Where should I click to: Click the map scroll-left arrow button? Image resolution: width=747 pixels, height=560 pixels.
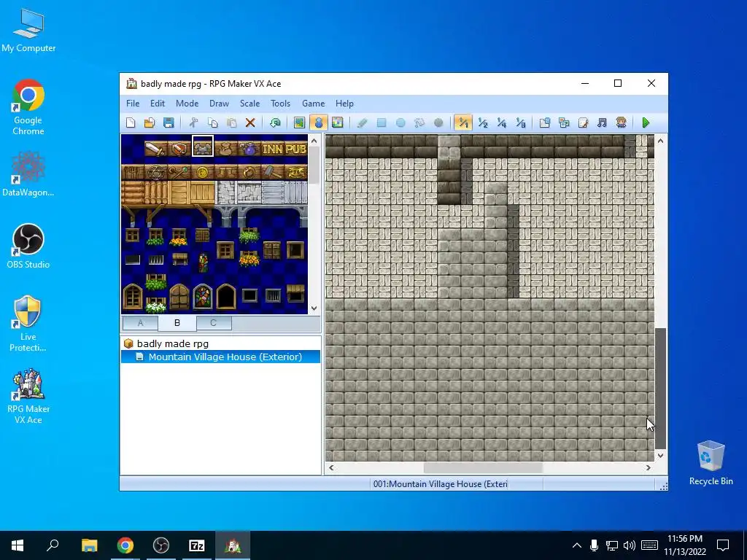331,467
